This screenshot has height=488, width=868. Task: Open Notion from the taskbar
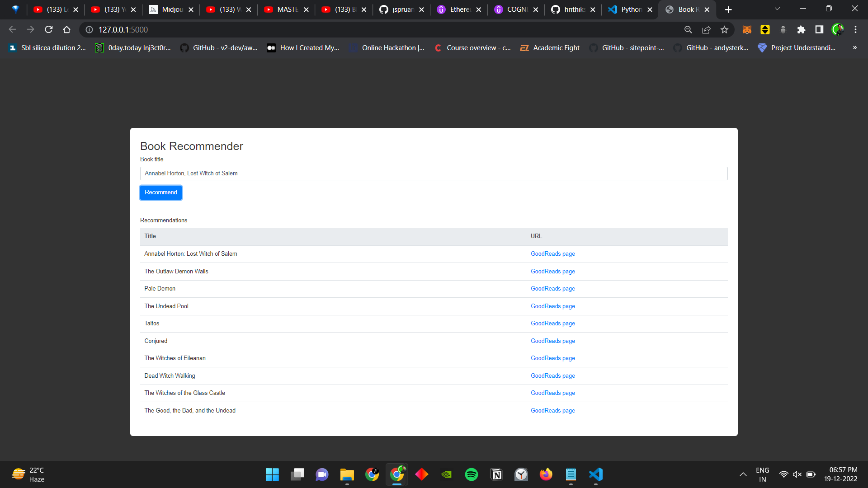pyautogui.click(x=496, y=474)
